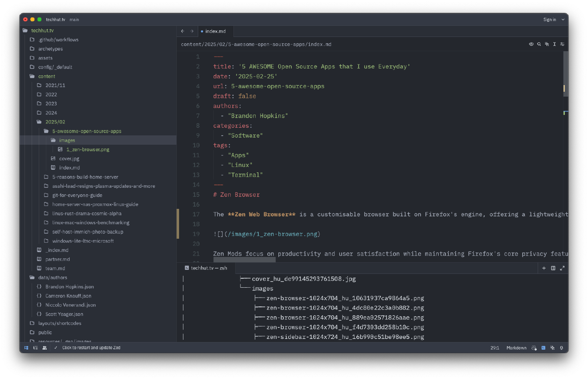Screen dimensions: 588x379
Task: Click the Markdown language indicator
Action: click(516, 348)
